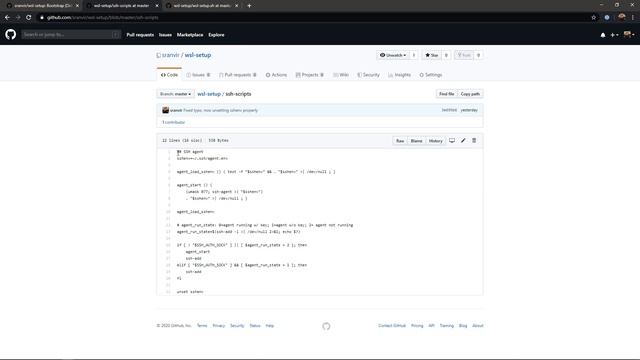Open the file History
The image size is (640, 360).
pyautogui.click(x=436, y=141)
